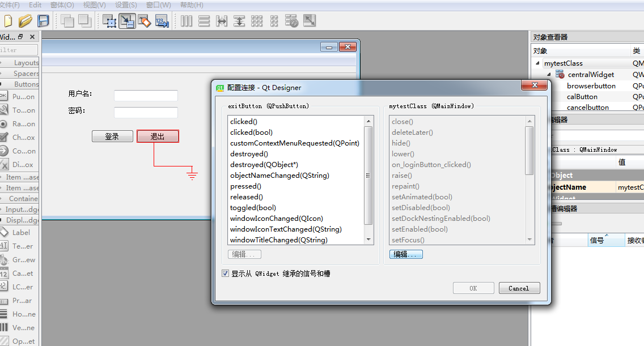Open the 帮助(H) menu
This screenshot has height=346, width=644.
pos(192,5)
